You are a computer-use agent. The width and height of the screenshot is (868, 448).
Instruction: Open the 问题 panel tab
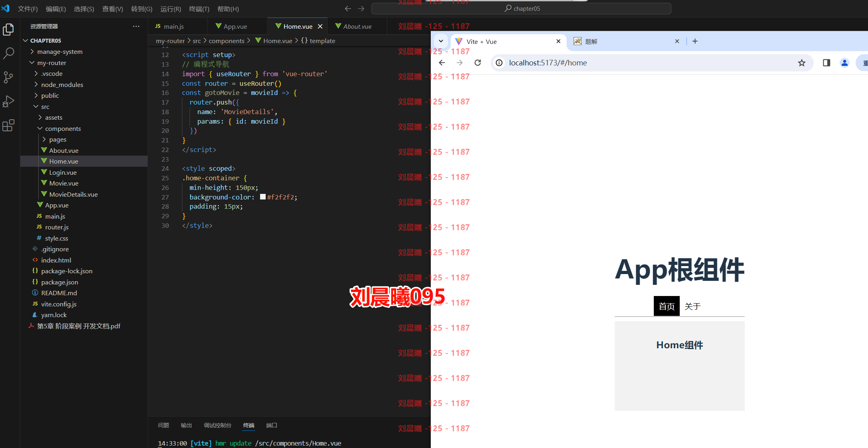click(x=164, y=425)
